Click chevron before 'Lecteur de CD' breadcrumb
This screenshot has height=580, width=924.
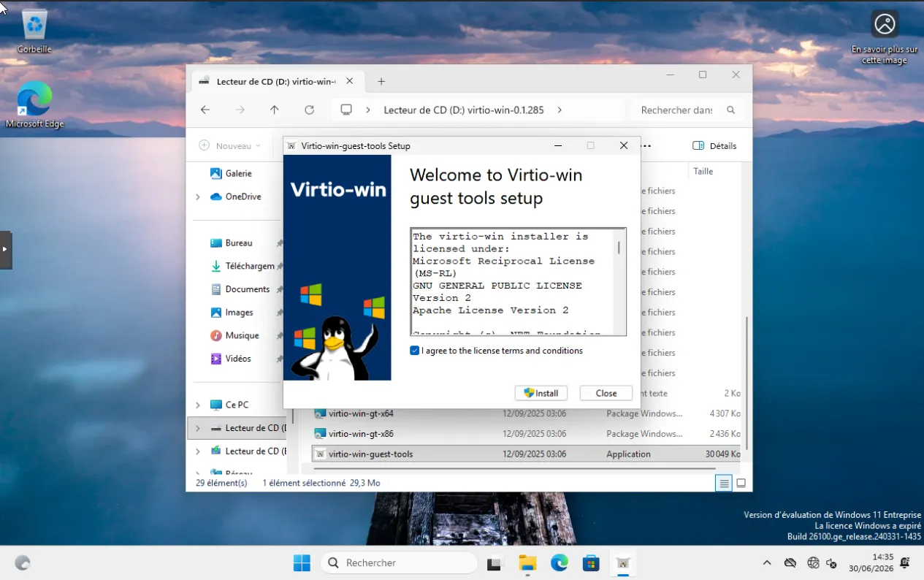tap(368, 110)
